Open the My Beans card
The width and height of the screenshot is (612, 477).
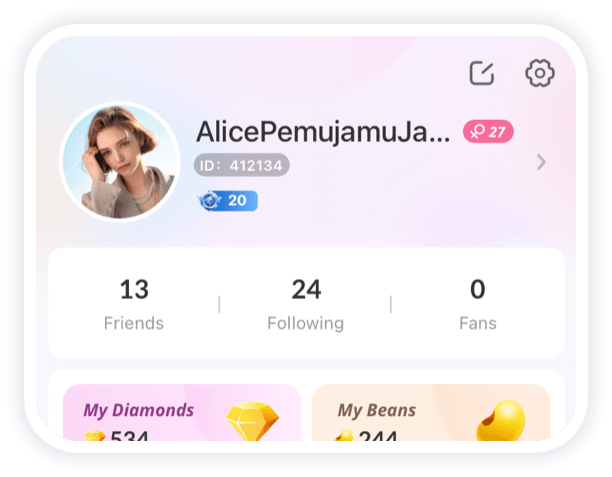(x=431, y=413)
